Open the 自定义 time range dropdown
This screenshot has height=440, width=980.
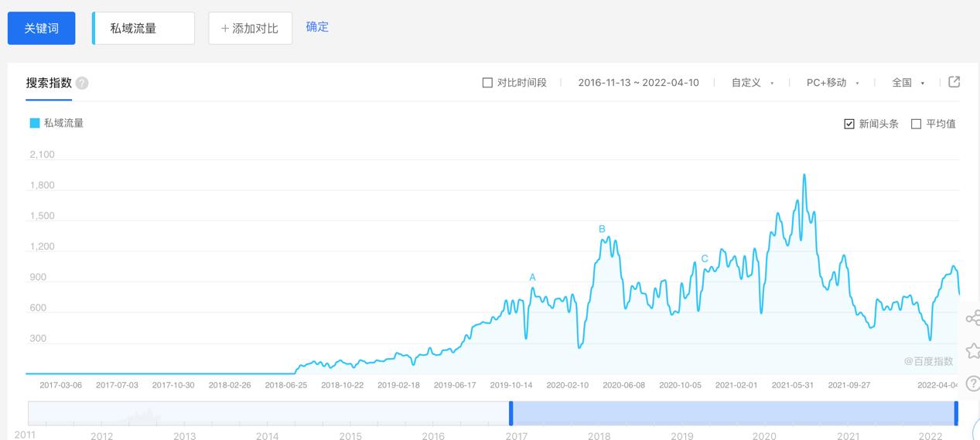pyautogui.click(x=753, y=83)
